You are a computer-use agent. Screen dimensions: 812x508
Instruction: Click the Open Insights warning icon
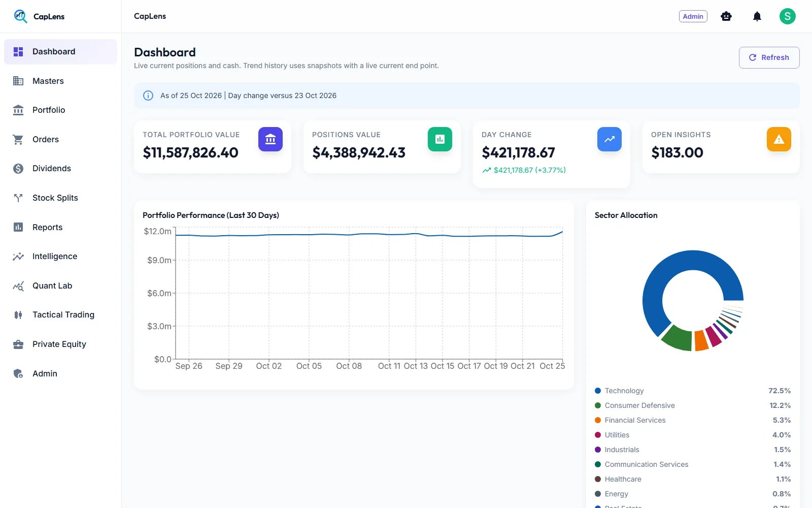779,139
